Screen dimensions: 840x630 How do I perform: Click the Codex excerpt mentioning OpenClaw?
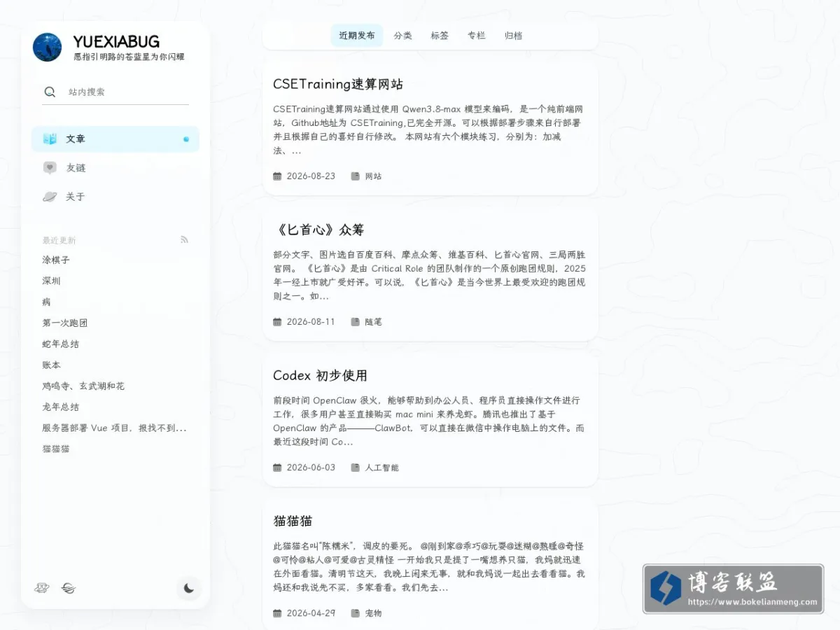tap(428, 421)
